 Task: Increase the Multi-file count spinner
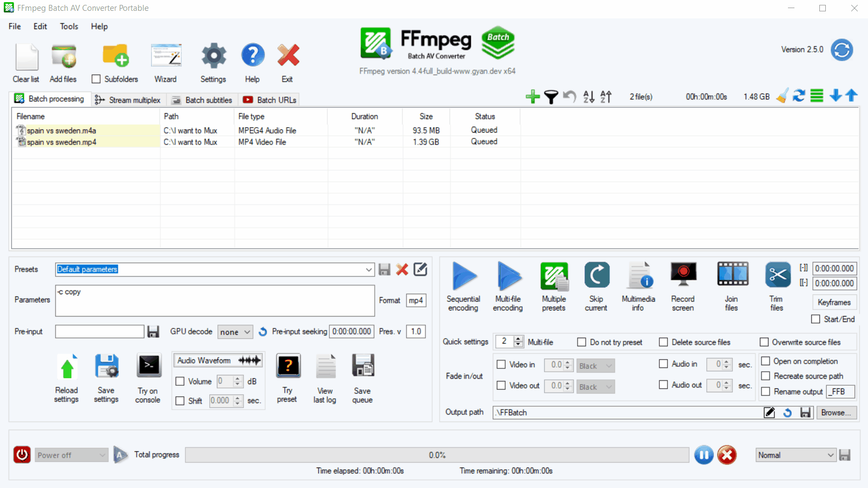click(x=519, y=339)
